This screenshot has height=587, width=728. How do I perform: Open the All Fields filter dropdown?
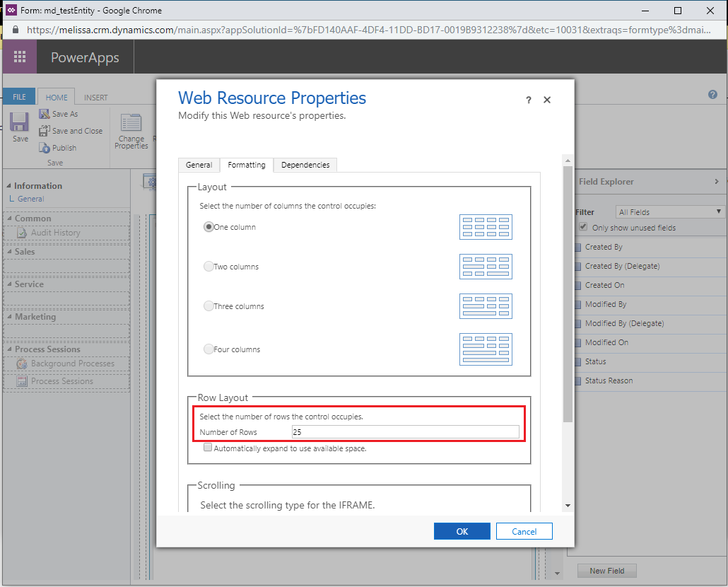pyautogui.click(x=670, y=212)
